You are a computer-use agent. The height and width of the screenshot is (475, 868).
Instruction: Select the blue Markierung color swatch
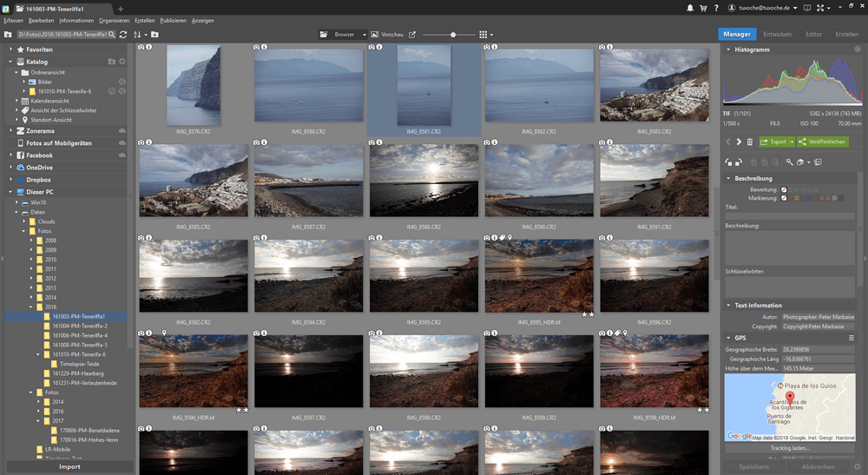[x=809, y=198]
